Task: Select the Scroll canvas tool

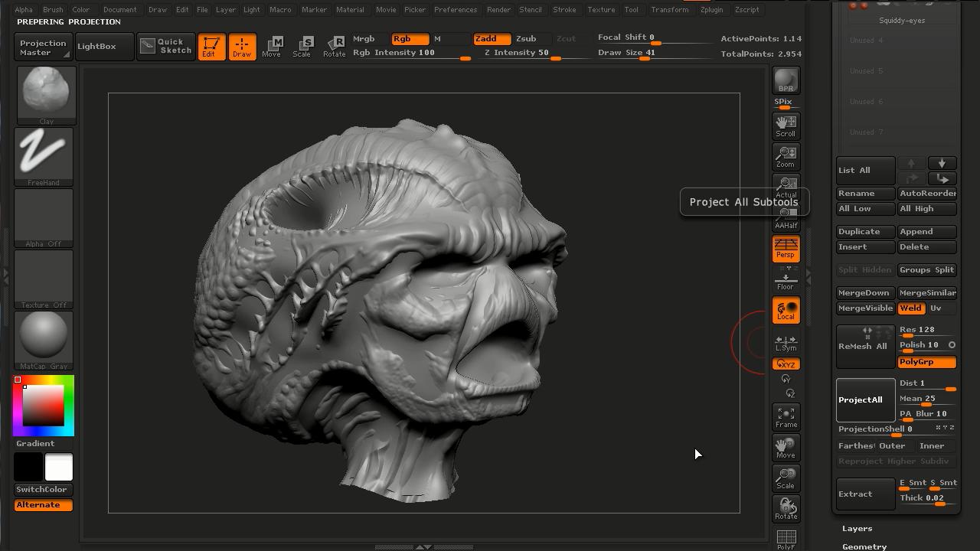Action: pyautogui.click(x=786, y=126)
